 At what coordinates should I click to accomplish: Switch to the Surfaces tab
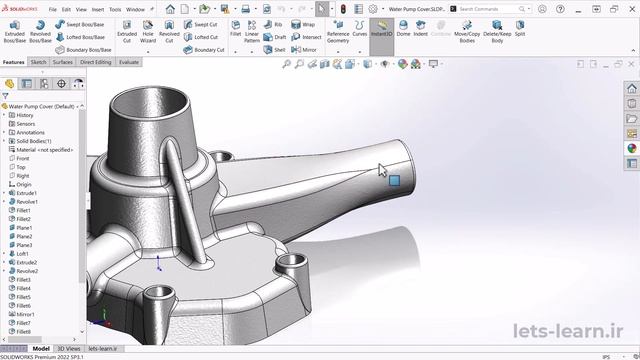[x=62, y=62]
